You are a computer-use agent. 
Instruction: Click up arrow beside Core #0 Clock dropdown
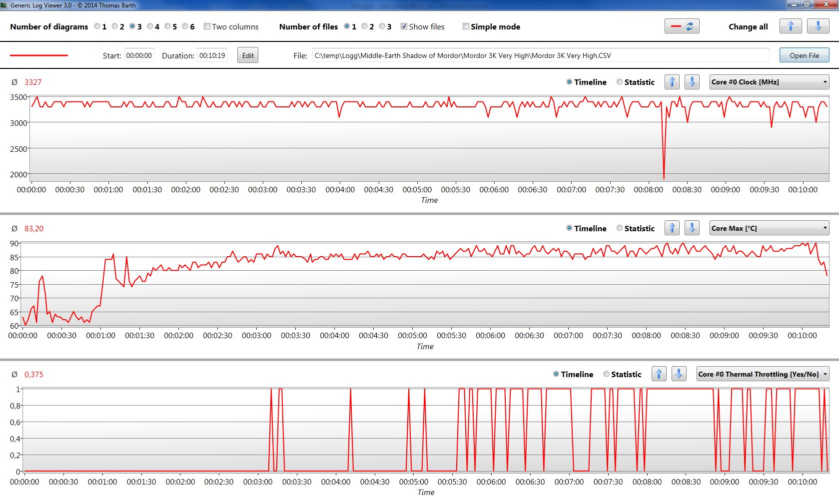click(672, 82)
